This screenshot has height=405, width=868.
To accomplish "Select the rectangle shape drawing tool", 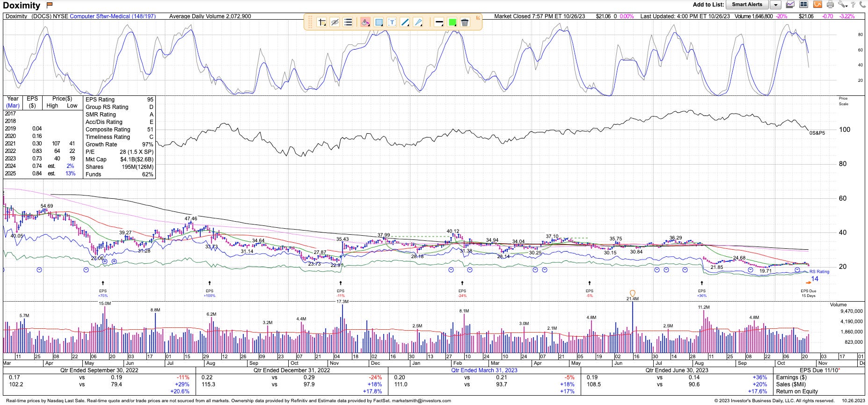I will pos(379,22).
